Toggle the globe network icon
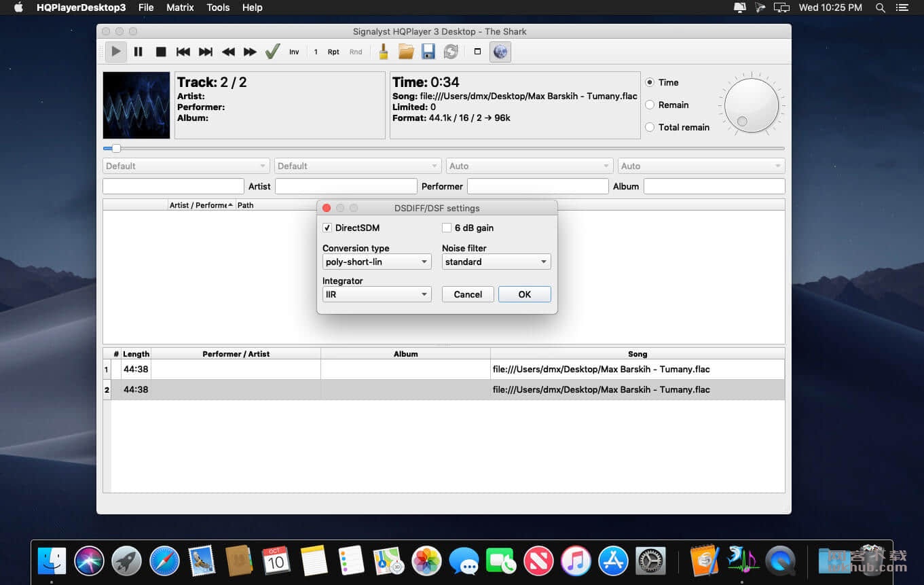The image size is (924, 585). (500, 52)
